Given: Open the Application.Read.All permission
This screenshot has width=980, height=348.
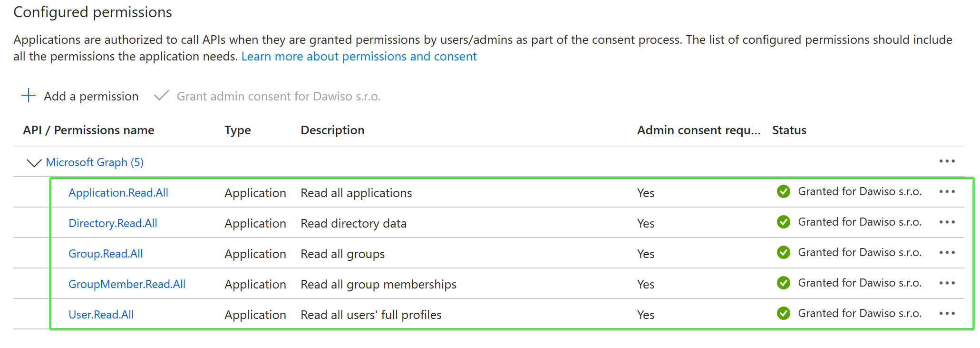Looking at the screenshot, I should click(118, 193).
